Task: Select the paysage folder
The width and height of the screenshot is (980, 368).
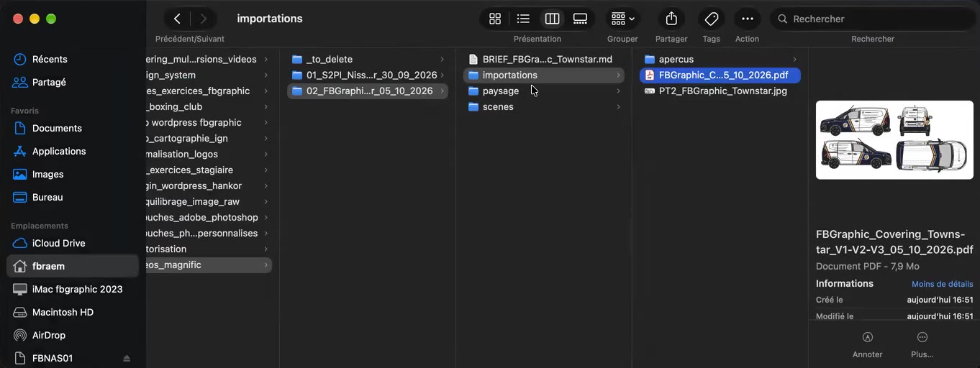Action: pyautogui.click(x=543, y=91)
